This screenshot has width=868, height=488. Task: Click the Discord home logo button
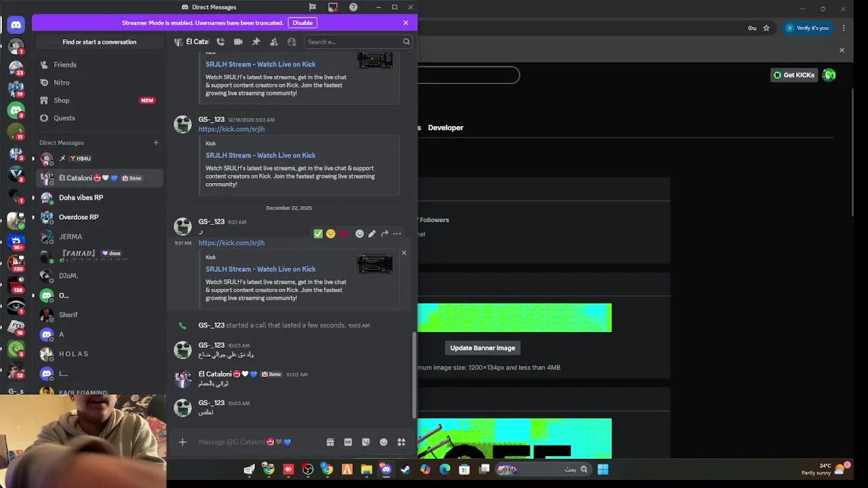point(16,24)
